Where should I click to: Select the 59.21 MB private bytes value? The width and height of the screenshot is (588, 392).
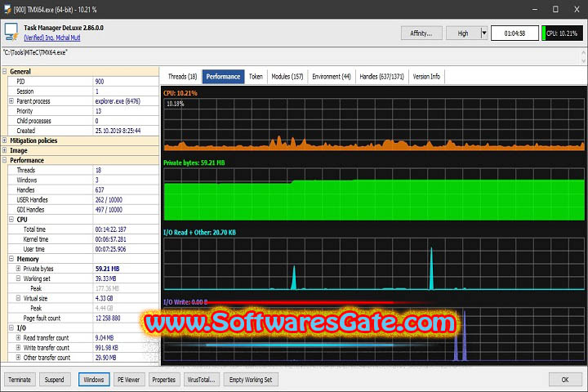pos(107,269)
